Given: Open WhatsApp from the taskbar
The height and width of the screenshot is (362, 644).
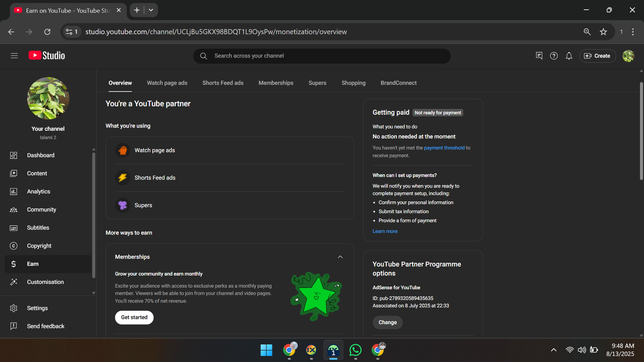Looking at the screenshot, I should click(x=355, y=350).
